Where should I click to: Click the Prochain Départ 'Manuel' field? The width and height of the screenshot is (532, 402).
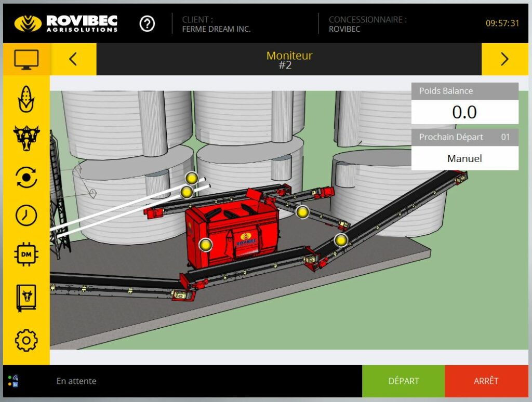point(464,158)
